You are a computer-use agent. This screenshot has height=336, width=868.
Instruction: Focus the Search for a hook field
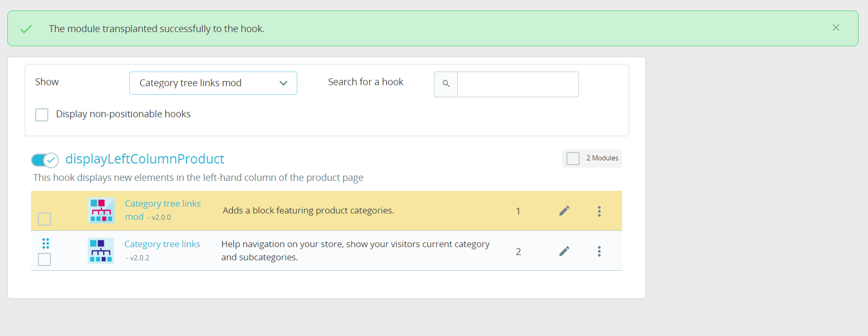point(518,84)
